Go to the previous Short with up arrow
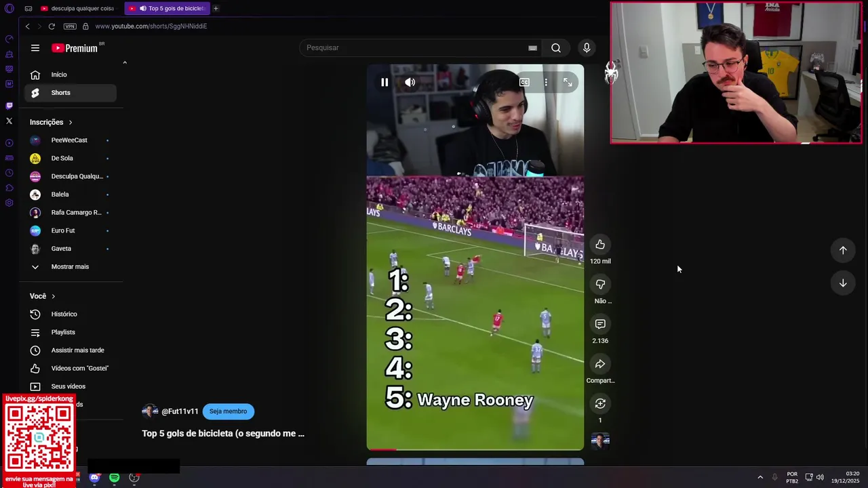The width and height of the screenshot is (868, 488). 843,250
